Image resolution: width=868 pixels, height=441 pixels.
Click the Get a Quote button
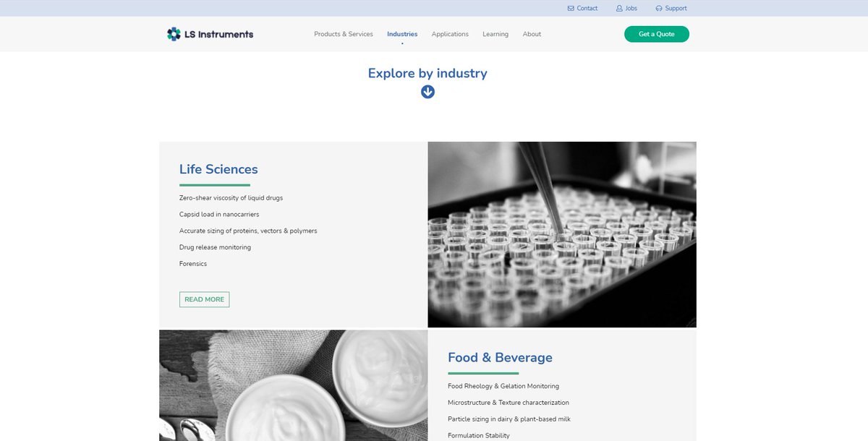point(657,34)
